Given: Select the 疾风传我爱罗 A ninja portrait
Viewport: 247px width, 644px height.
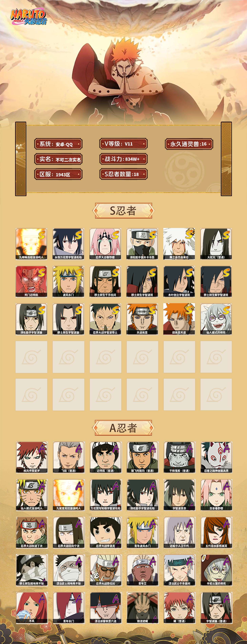Looking at the screenshot, I should click(x=32, y=457).
